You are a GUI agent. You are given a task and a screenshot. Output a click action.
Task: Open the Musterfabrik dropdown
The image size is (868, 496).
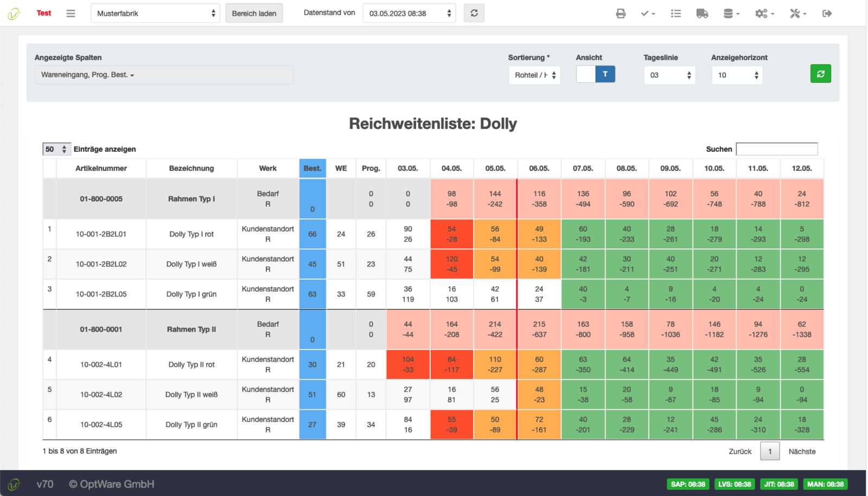tap(155, 13)
